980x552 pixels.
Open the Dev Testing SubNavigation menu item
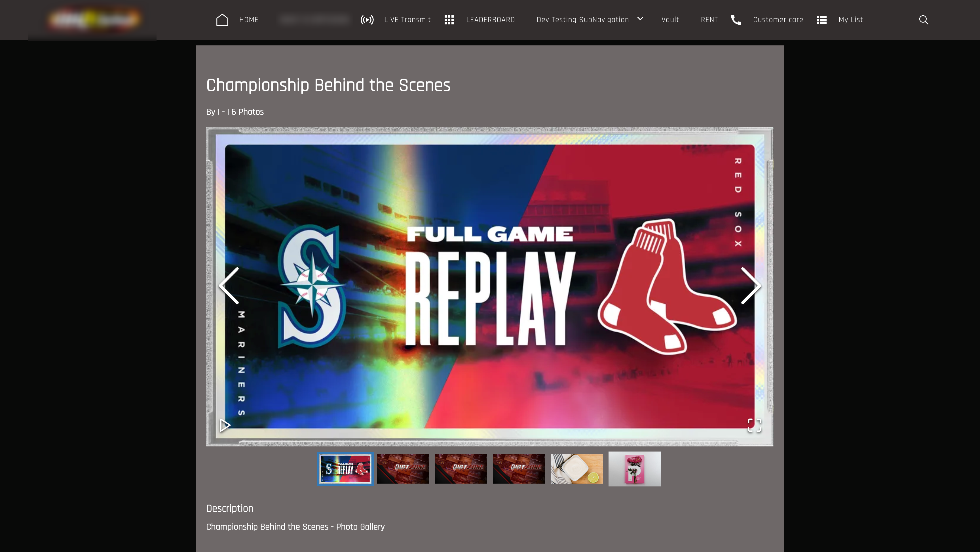583,20
